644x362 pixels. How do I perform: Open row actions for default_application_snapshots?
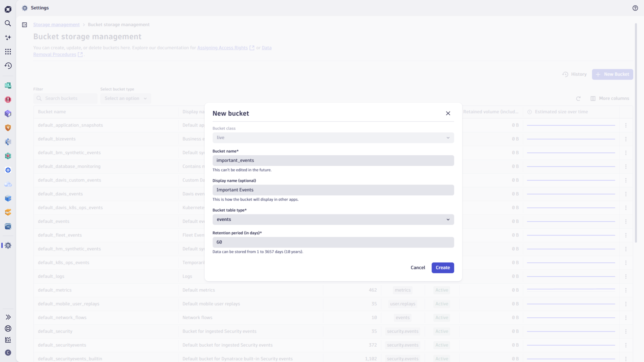pyautogui.click(x=626, y=125)
